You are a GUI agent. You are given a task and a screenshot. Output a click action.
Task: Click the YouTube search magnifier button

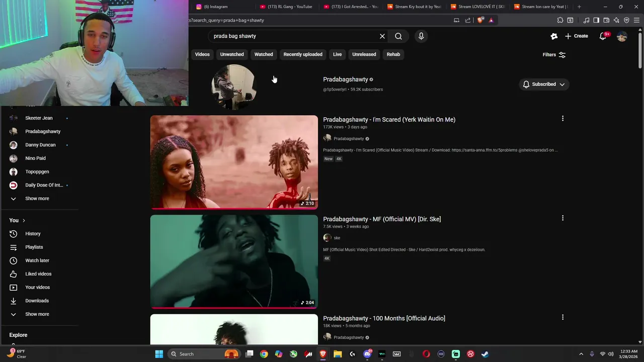(x=398, y=36)
